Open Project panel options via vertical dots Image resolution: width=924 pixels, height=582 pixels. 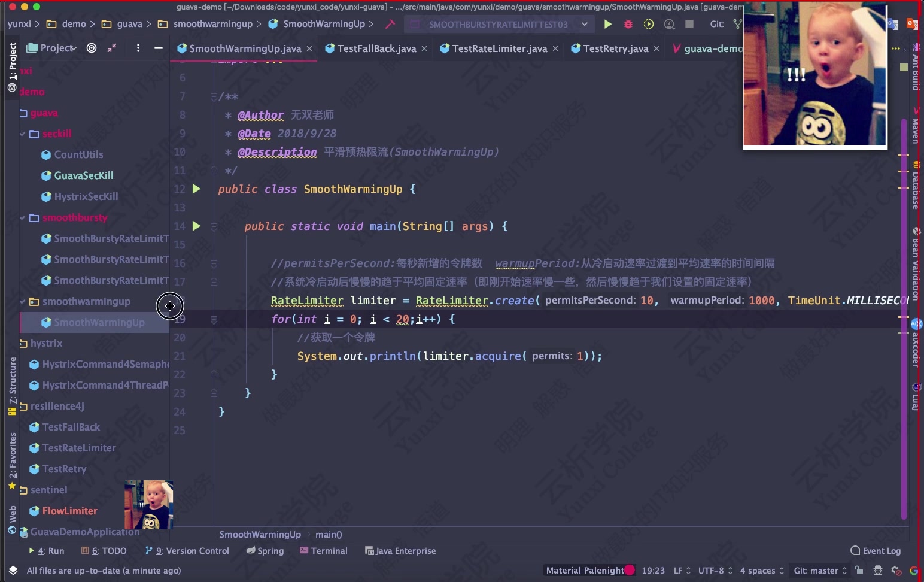[x=138, y=48]
